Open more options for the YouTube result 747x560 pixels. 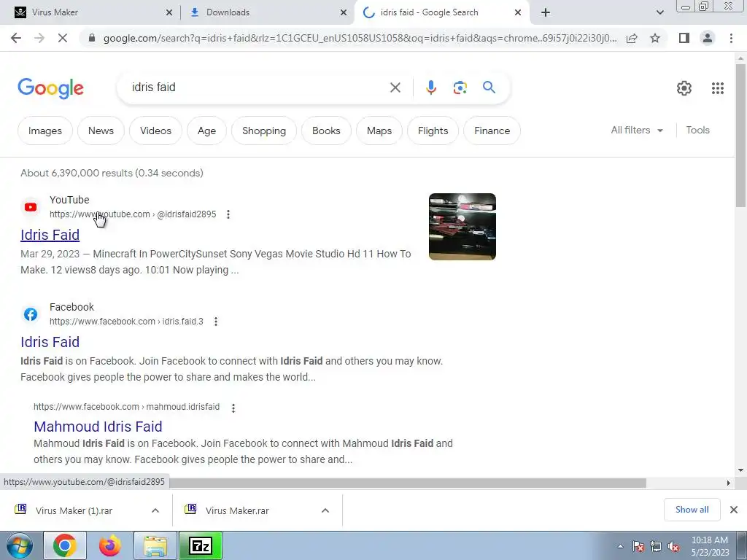[228, 214]
